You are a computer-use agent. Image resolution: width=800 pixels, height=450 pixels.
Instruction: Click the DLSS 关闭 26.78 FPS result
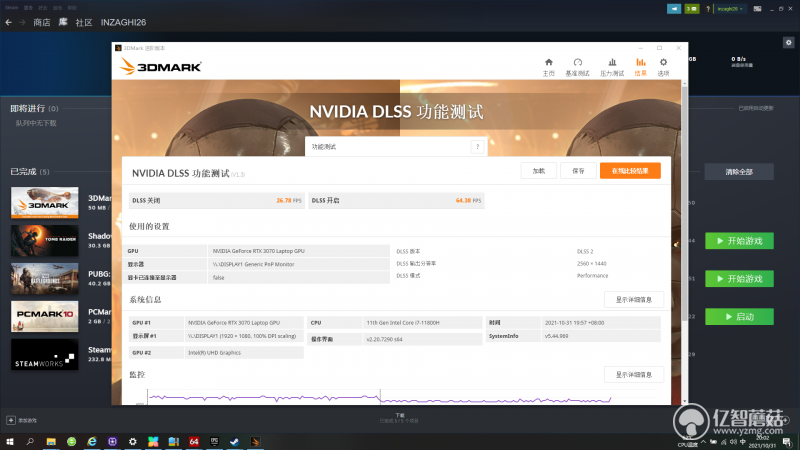tap(216, 201)
